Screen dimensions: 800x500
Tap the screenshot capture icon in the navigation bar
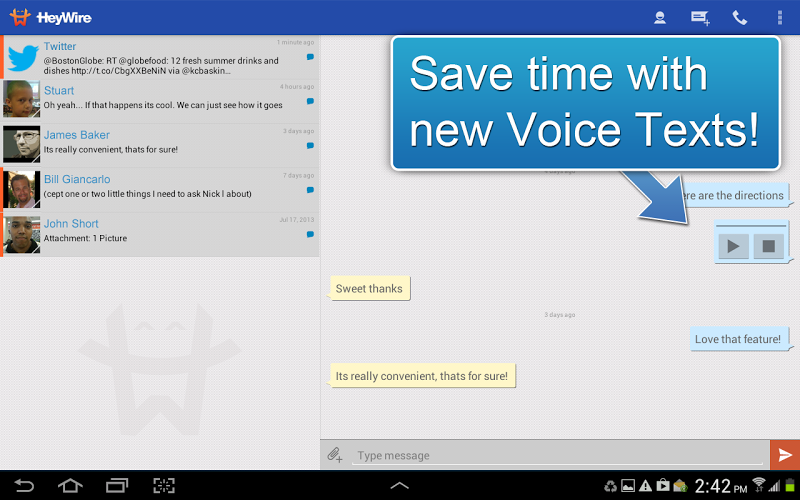[x=164, y=485]
